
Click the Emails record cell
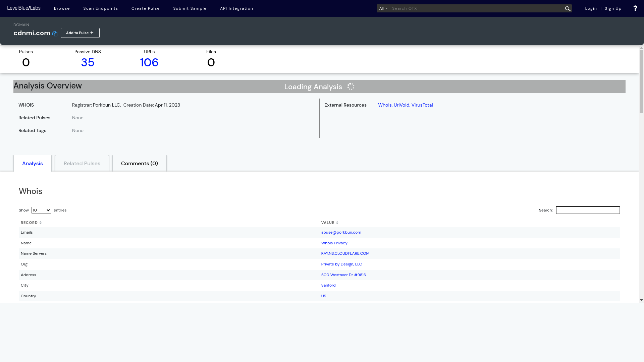coord(27,232)
